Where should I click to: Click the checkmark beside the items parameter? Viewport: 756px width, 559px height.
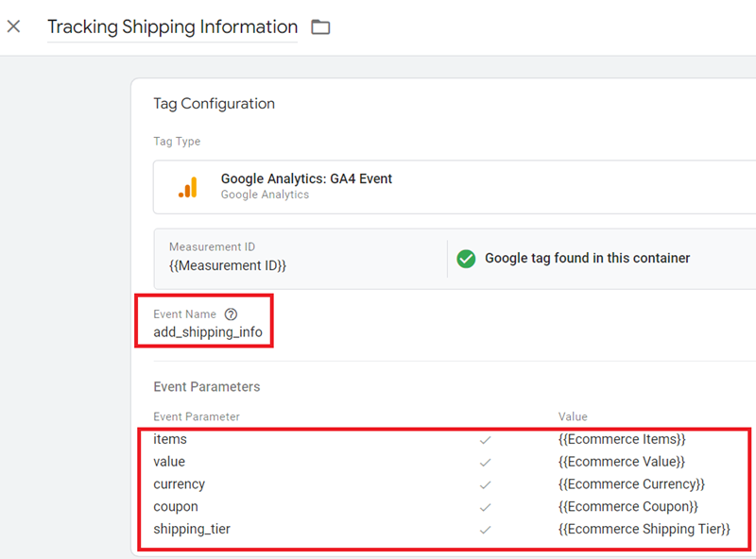(x=485, y=439)
